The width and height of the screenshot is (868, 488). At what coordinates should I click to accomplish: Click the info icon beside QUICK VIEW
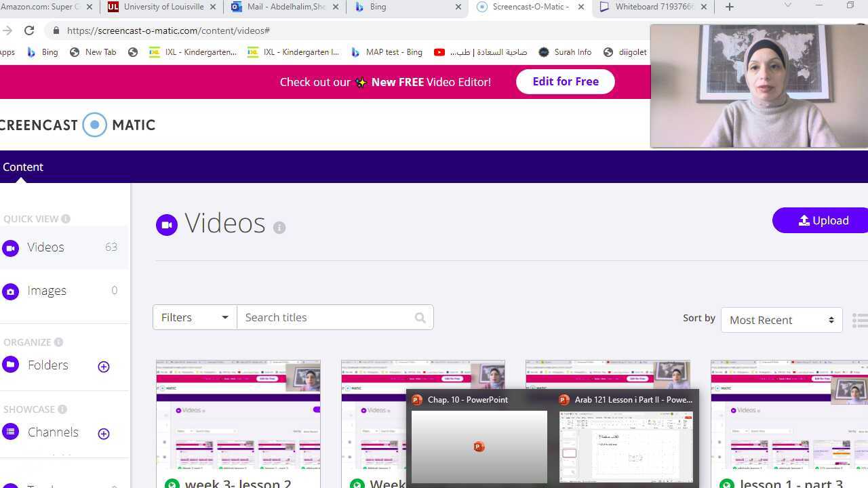click(66, 219)
